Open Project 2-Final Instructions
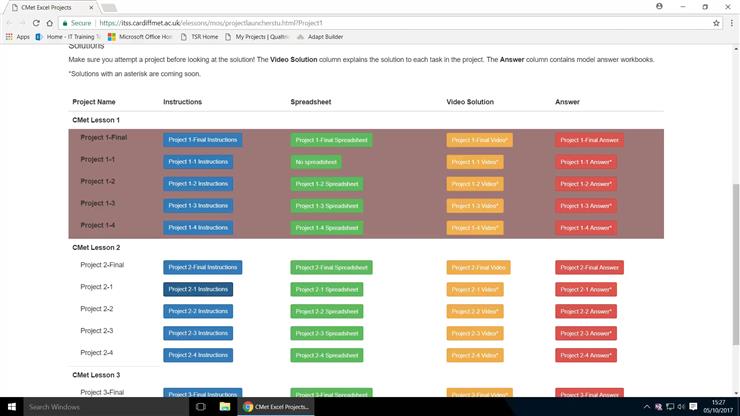 point(203,267)
